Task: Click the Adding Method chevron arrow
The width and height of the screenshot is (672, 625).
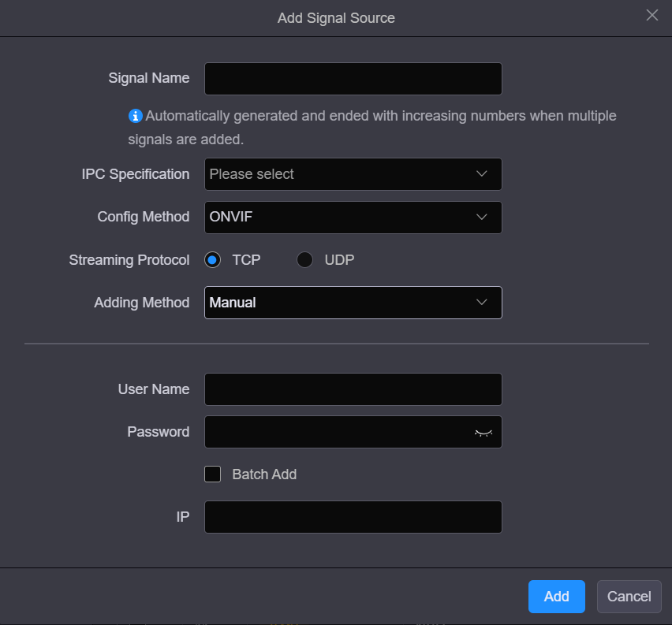Action: tap(482, 303)
